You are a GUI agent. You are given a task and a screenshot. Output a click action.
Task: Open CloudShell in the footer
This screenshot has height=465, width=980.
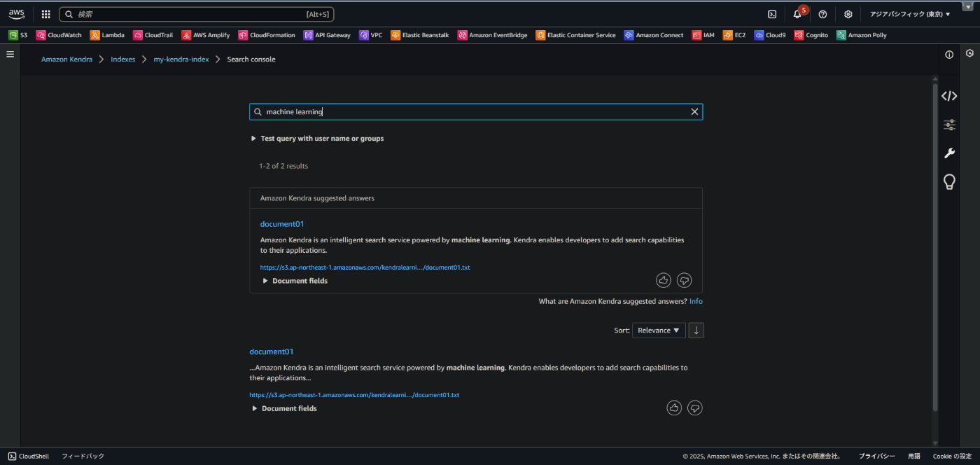pos(29,456)
